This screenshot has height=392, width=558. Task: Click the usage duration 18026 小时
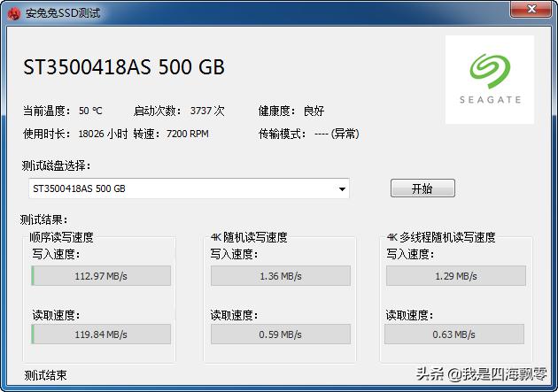pyautogui.click(x=104, y=134)
